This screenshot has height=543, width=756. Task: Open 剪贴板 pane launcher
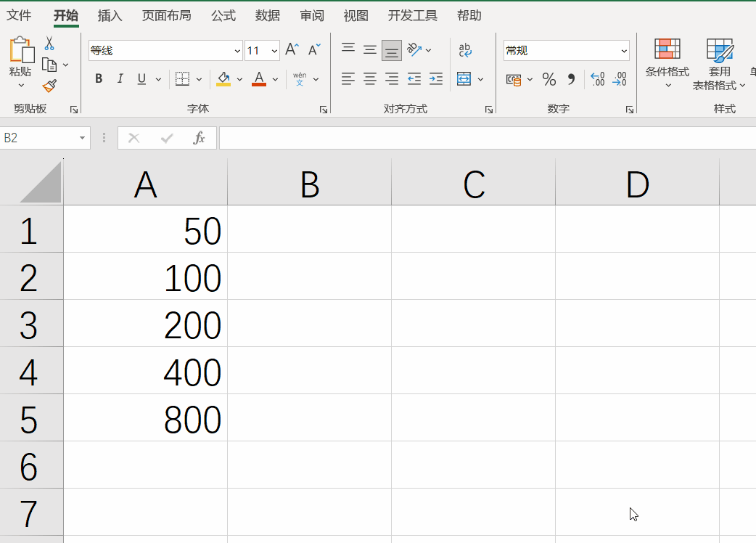tap(74, 110)
